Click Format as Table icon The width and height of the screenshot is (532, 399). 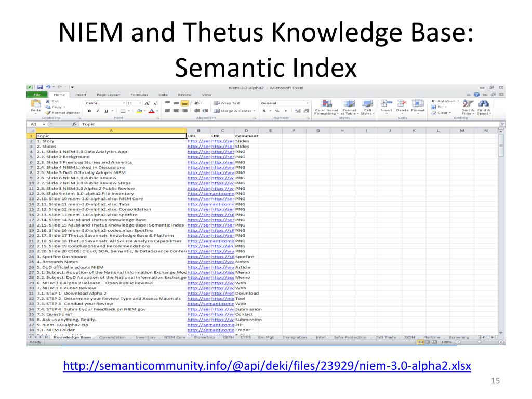coord(349,107)
